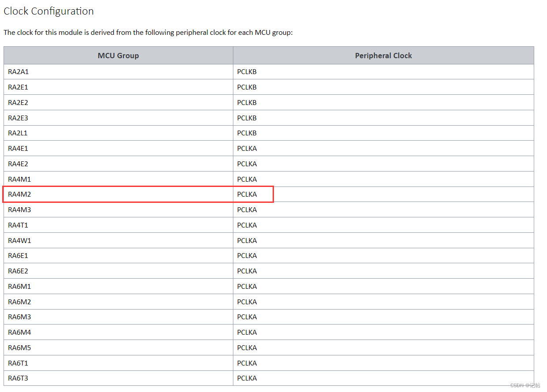Click the RA4M3 cell
547x392 pixels.
[19, 209]
